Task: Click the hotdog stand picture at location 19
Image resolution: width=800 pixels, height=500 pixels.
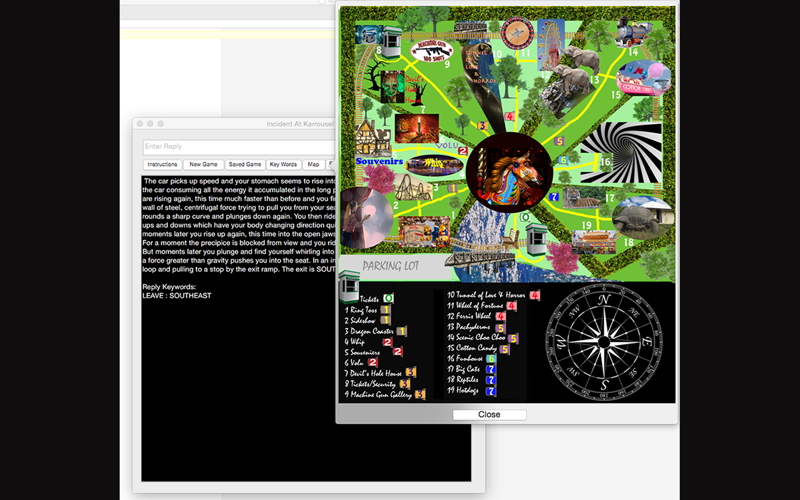Action: tap(593, 242)
